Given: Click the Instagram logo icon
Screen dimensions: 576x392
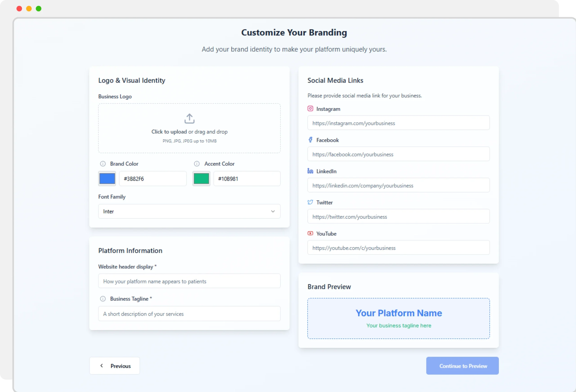Looking at the screenshot, I should tap(310, 109).
